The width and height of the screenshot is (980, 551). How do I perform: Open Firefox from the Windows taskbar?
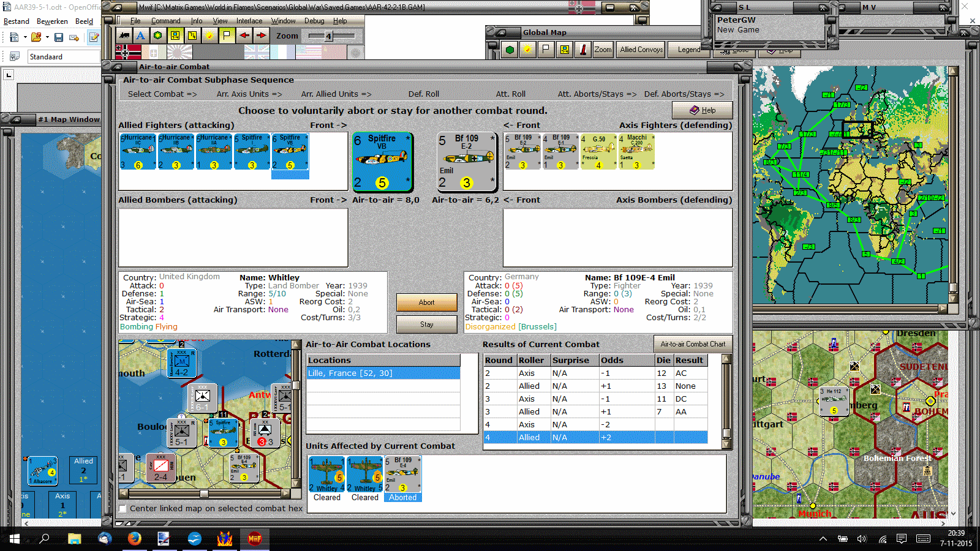(134, 539)
